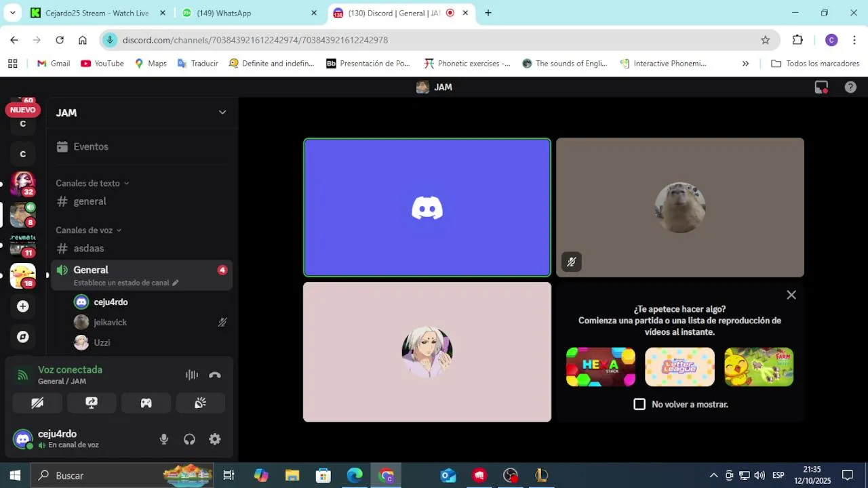Select the General voice channel
Screen dimensions: 868x488
click(x=142, y=275)
